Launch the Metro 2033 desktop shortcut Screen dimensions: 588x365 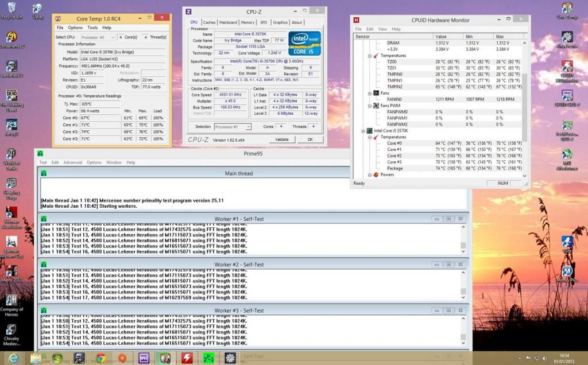pyautogui.click(x=11, y=270)
